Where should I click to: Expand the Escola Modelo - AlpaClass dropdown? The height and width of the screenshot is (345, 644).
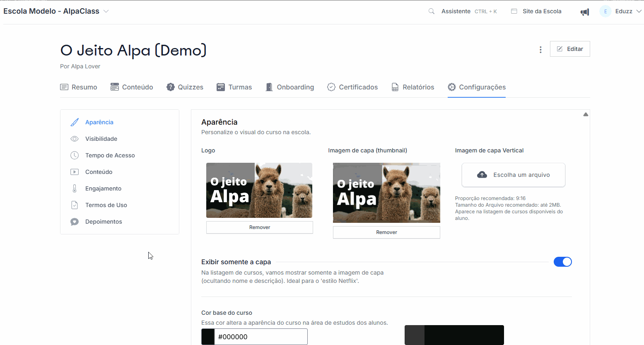pos(106,11)
